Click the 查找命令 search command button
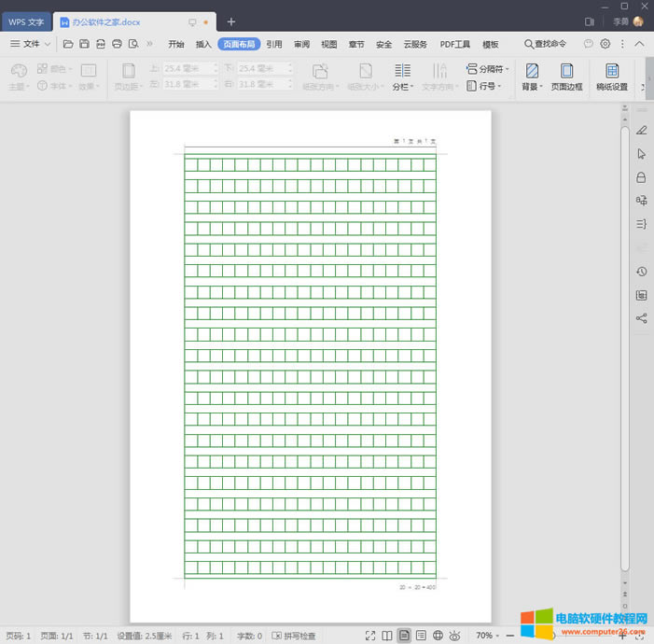654x644 pixels. pyautogui.click(x=545, y=44)
